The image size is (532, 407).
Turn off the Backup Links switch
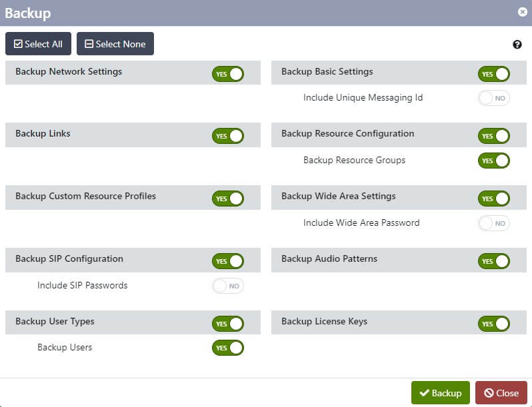[x=228, y=136]
